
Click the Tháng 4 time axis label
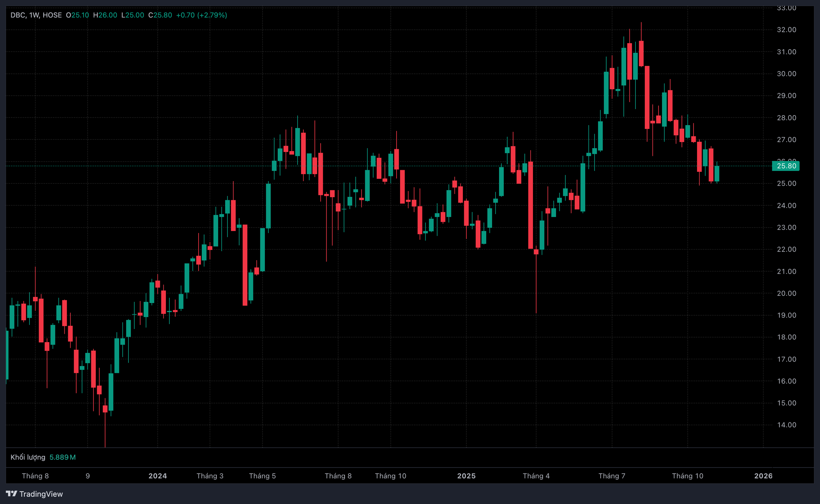(x=536, y=476)
